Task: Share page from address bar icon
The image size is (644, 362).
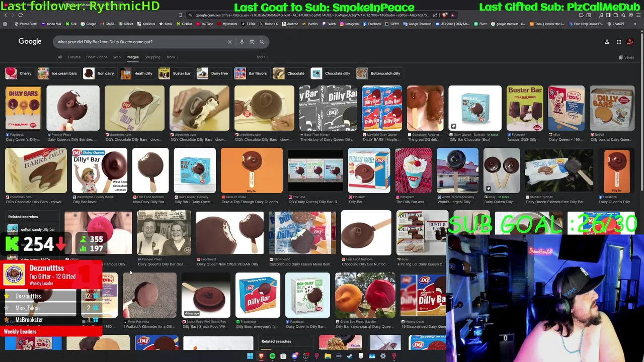Action: [435, 15]
